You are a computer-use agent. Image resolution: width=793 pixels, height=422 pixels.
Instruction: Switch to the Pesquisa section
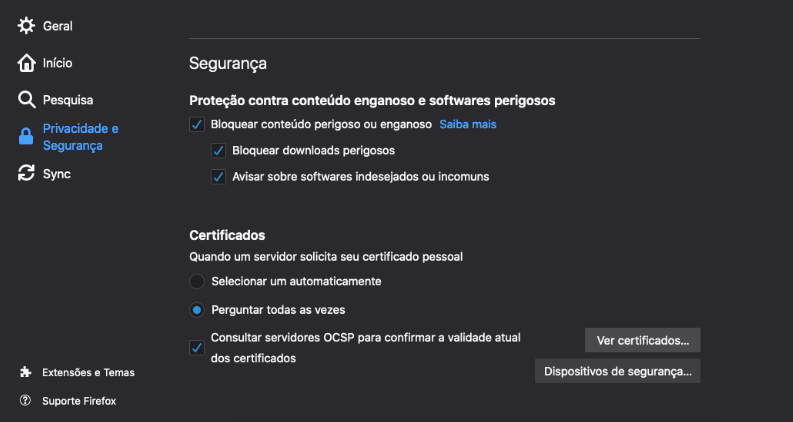tap(67, 100)
